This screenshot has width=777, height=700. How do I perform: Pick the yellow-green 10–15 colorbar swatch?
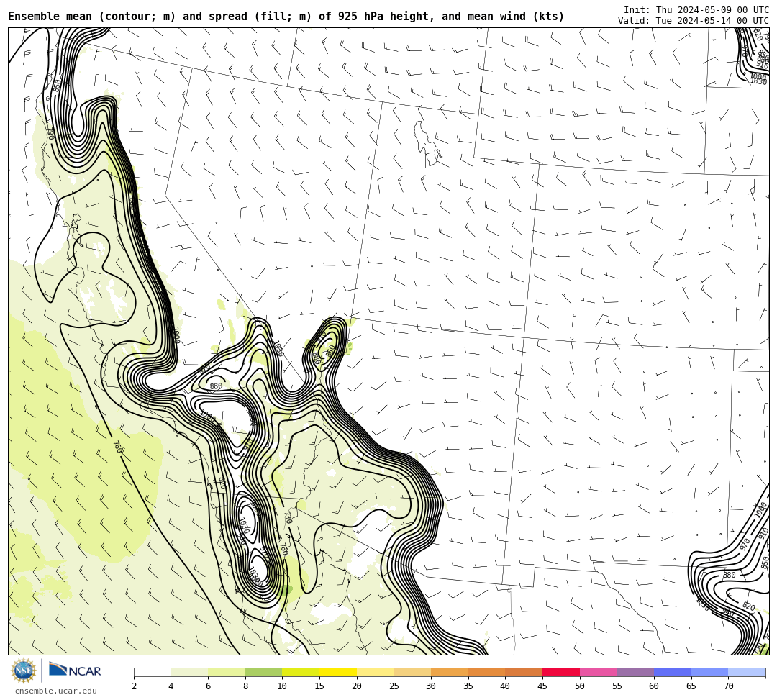[x=301, y=672]
